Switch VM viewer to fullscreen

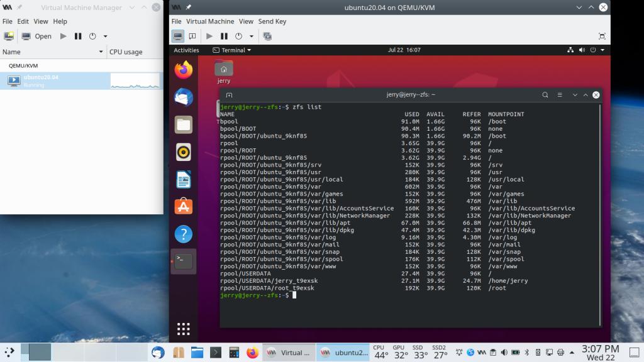coord(602,36)
